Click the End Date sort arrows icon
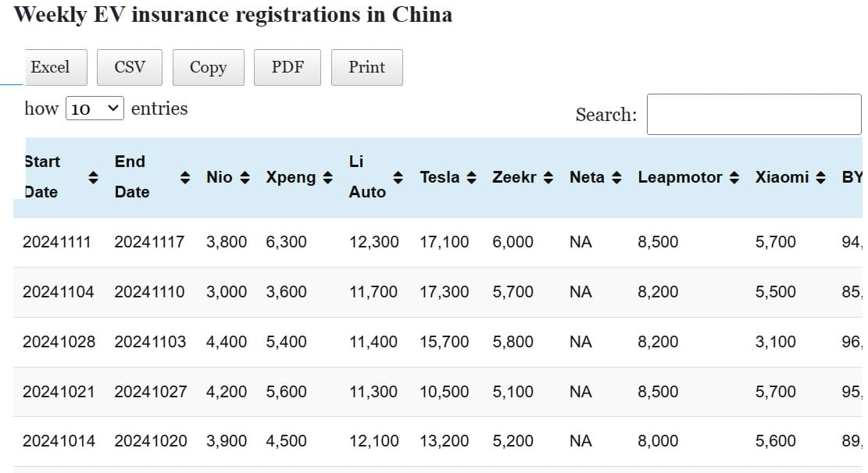The width and height of the screenshot is (868, 473). pos(185,177)
